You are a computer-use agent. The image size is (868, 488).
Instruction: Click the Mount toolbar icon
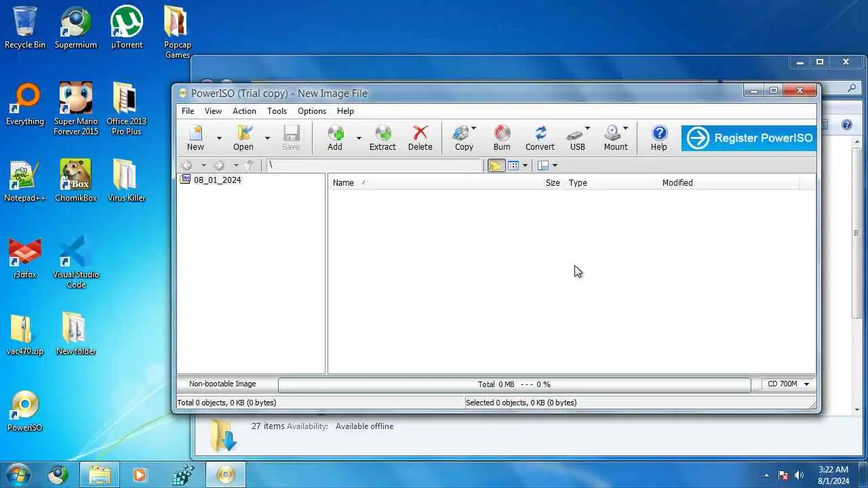pos(616,138)
